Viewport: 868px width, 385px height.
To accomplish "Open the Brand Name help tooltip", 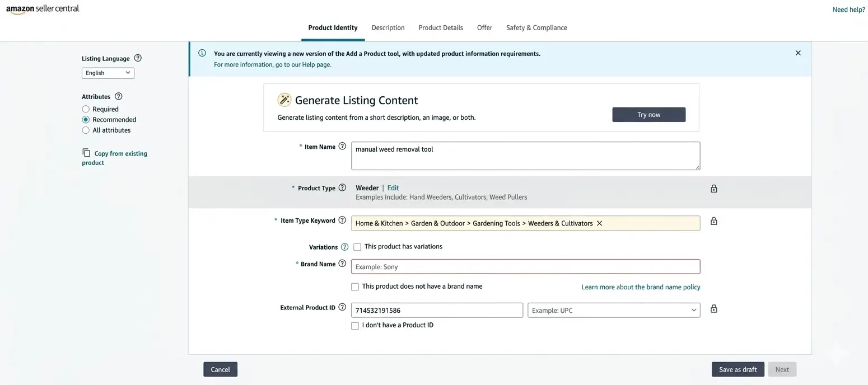I will tap(342, 263).
